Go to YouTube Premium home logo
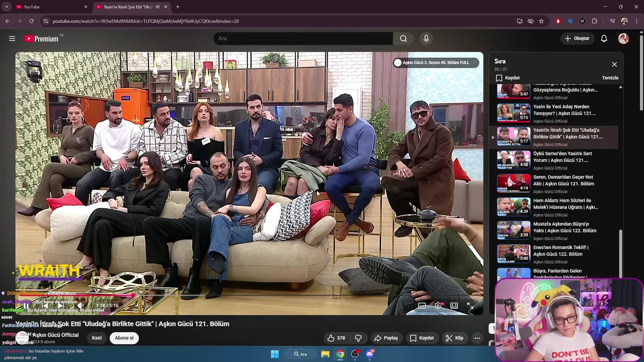Screen dimensions: 644x362 41,39
